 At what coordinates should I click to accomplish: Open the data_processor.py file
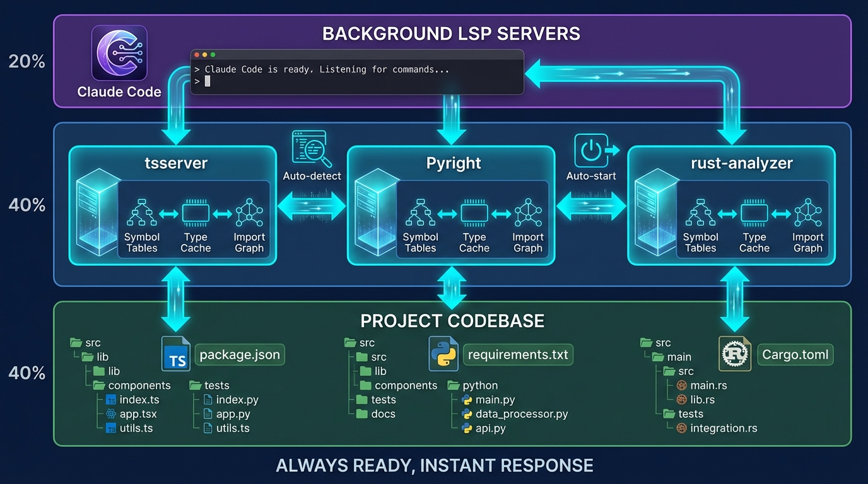pyautogui.click(x=515, y=414)
